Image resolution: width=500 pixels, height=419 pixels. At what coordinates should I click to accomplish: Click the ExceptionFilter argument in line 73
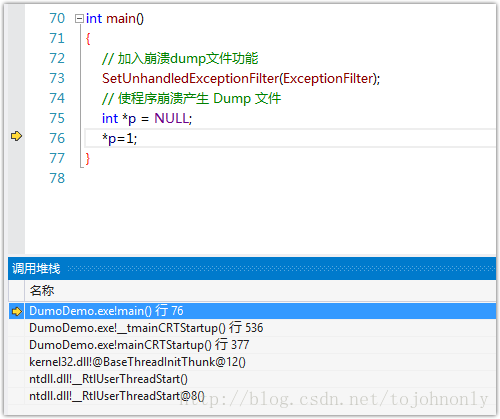click(328, 79)
